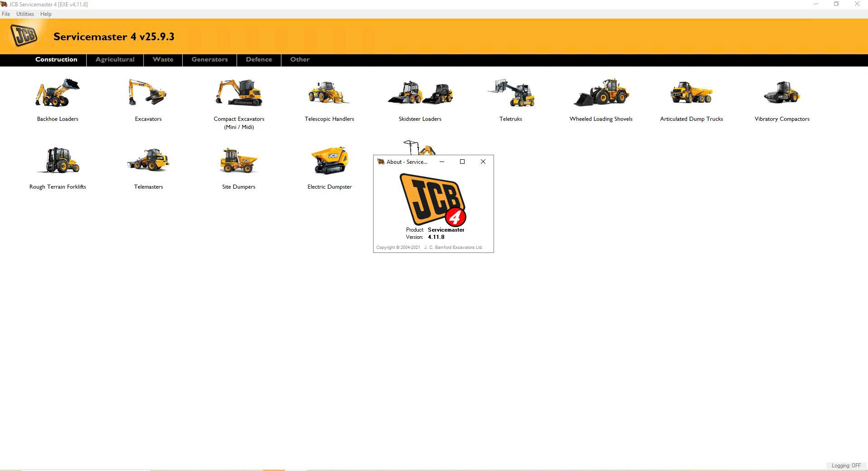Screen dimensions: 868x471
Task: Switch to the Agricultural tab
Action: pos(115,59)
